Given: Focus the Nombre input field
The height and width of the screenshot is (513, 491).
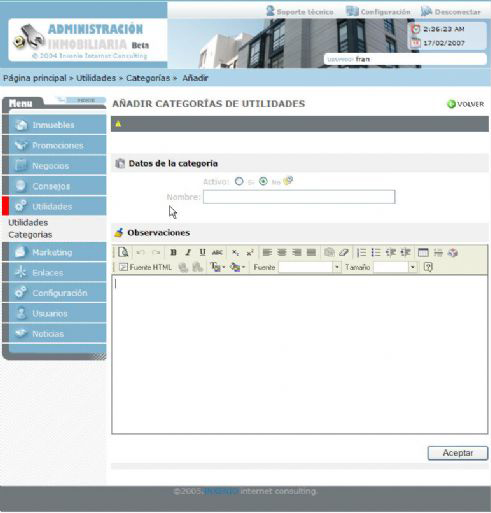Looking at the screenshot, I should [299, 197].
